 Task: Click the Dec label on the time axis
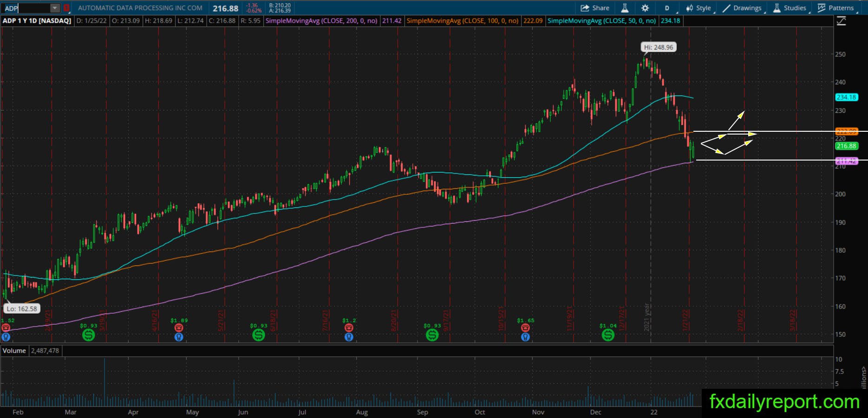tap(595, 412)
